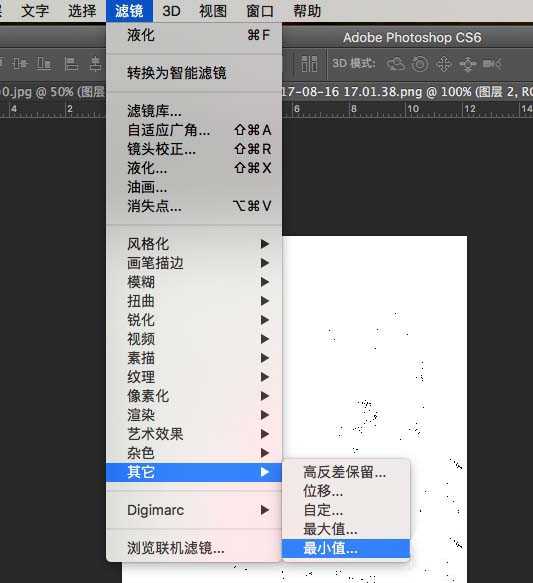
Task: Choose 液化... with ⇧⌘X shortcut
Action: (194, 168)
